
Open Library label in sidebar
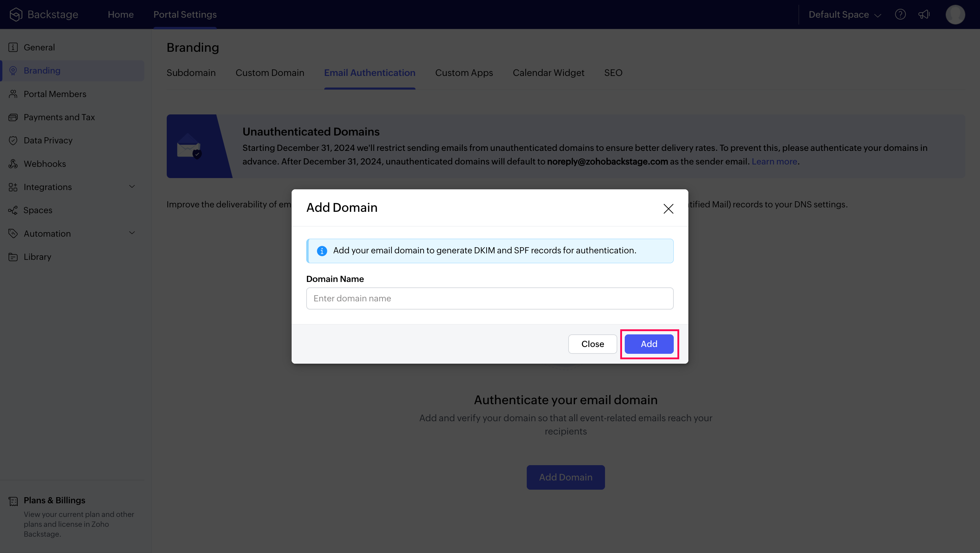[37, 257]
